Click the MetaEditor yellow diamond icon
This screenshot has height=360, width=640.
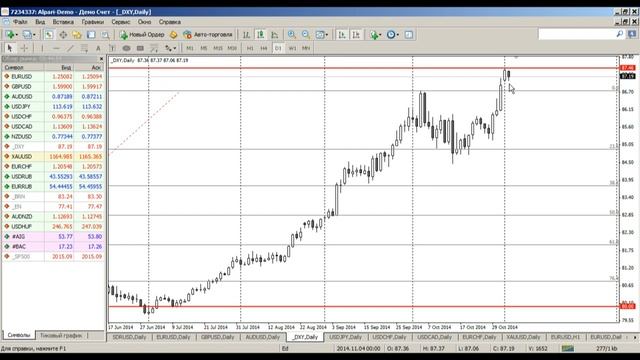(173, 35)
